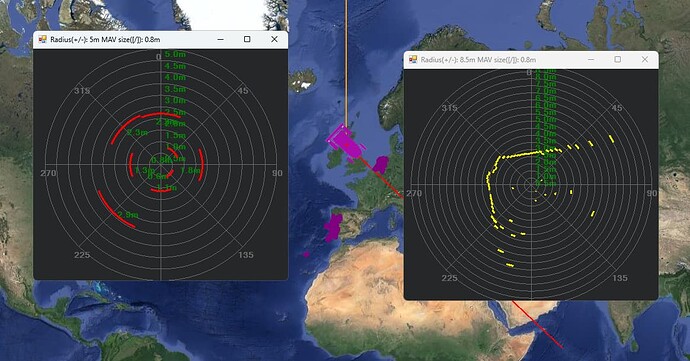Click the app icon in the 5m radius window title bar
Screen dimensions: 690x361
(x=42, y=39)
